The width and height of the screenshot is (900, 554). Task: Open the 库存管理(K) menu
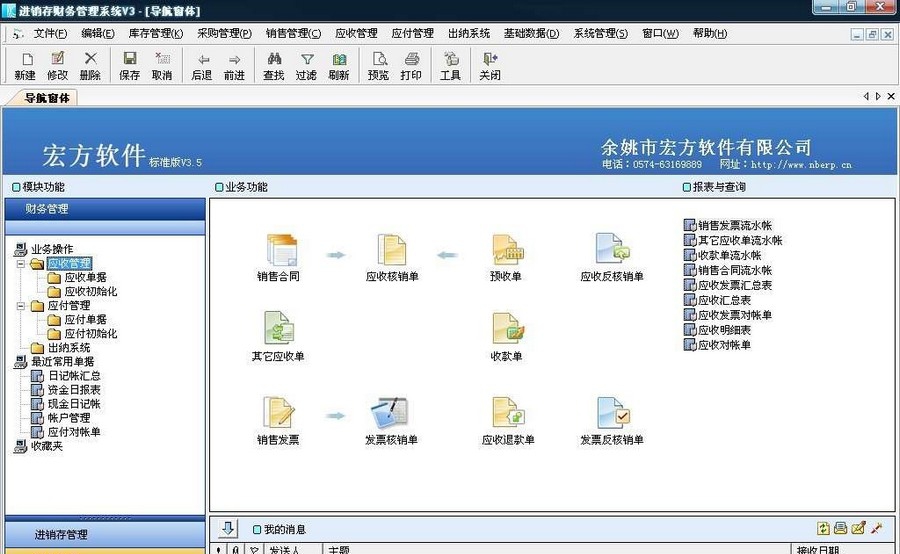pos(156,34)
